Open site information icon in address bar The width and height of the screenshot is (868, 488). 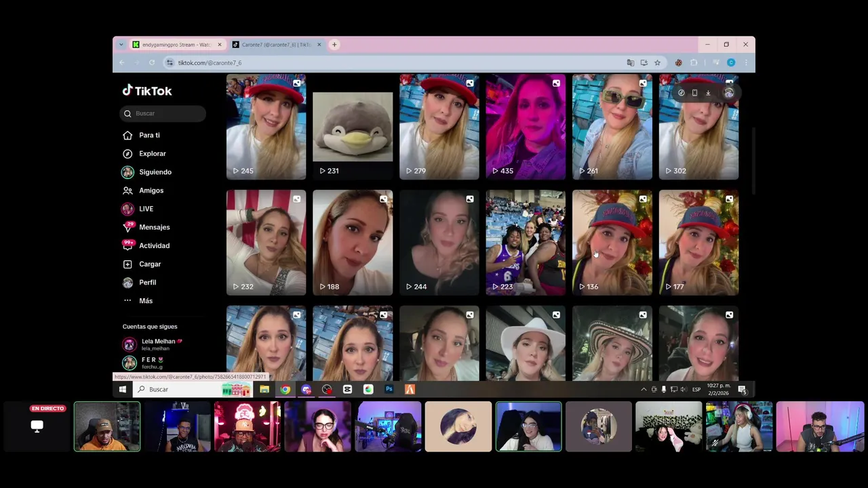[x=170, y=62]
